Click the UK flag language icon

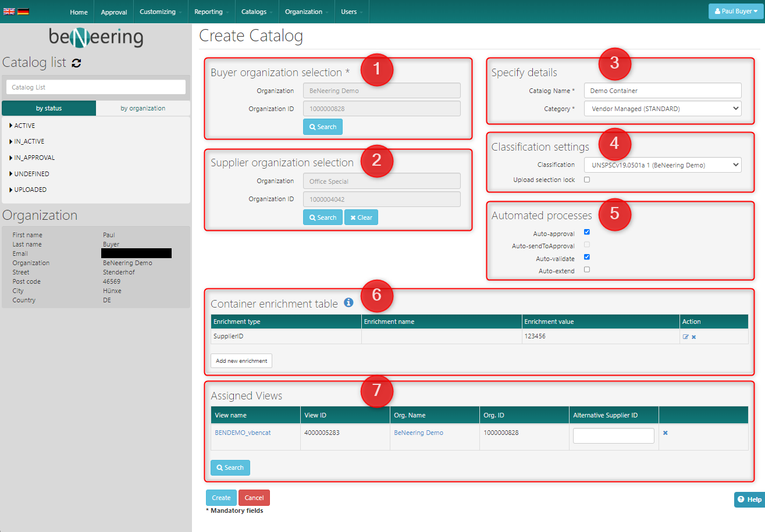point(9,12)
